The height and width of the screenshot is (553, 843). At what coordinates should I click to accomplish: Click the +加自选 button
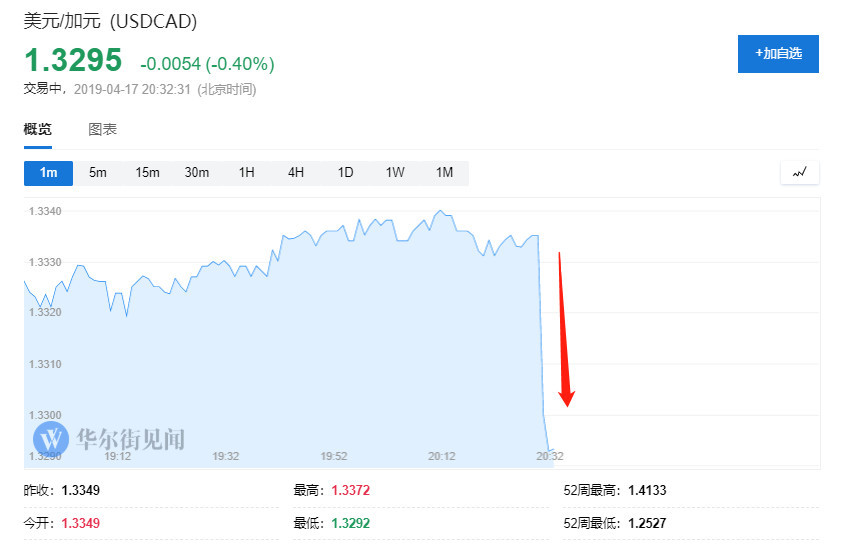pos(778,54)
